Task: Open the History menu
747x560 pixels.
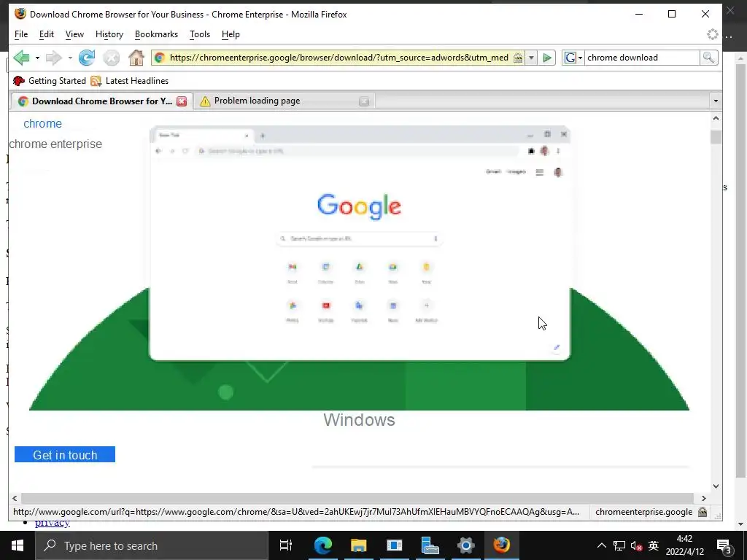Action: 109,34
